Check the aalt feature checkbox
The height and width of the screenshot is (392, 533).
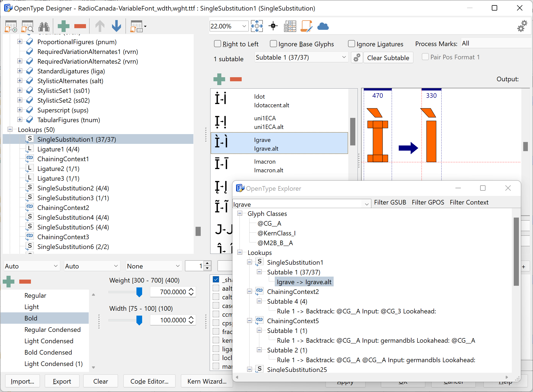(216, 288)
